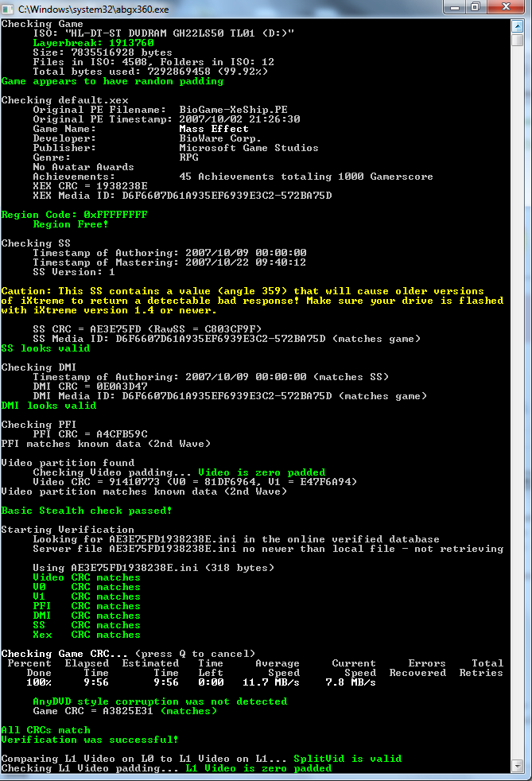Click the 'BioWare Corp.' developer text
This screenshot has width=532, height=781.
(220, 138)
